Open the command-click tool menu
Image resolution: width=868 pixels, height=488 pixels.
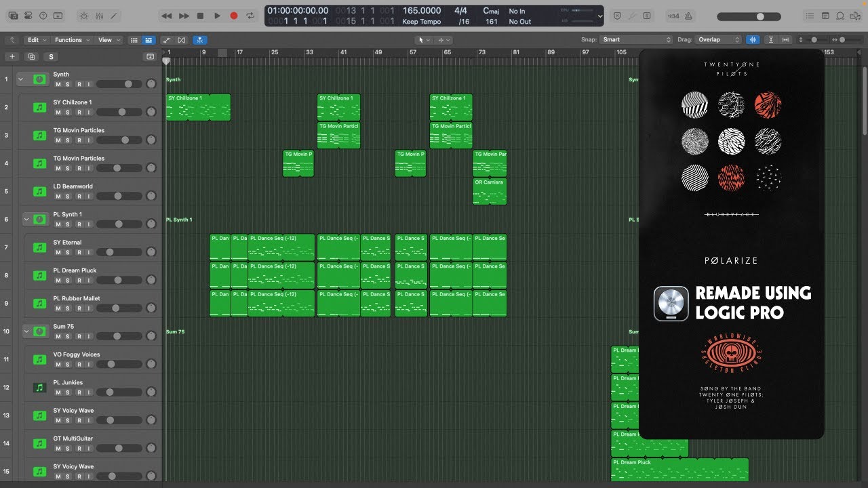coord(443,40)
